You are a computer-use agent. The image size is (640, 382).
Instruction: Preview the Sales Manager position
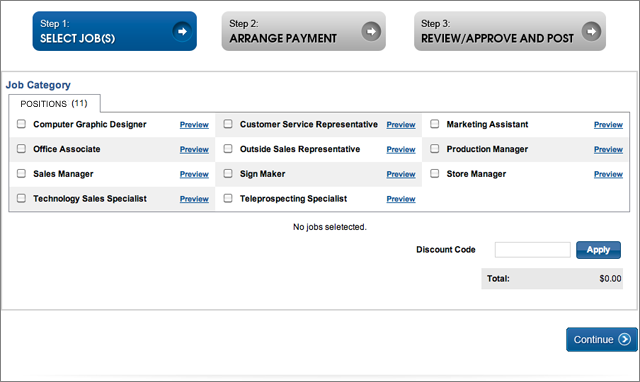194,175
